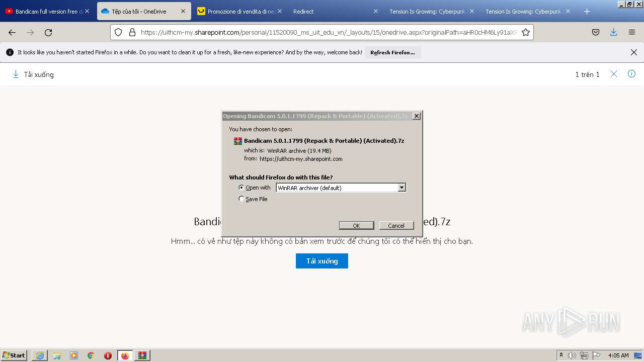
Task: Open volume control in system tray
Action: [x=572, y=355]
